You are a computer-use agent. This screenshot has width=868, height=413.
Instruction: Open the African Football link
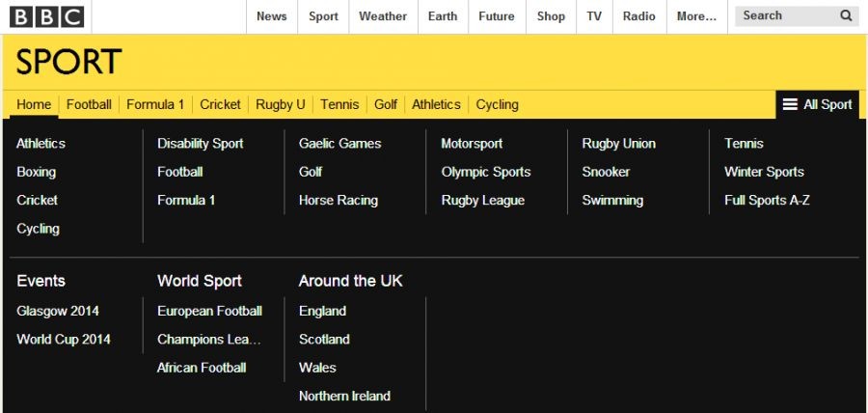202,368
